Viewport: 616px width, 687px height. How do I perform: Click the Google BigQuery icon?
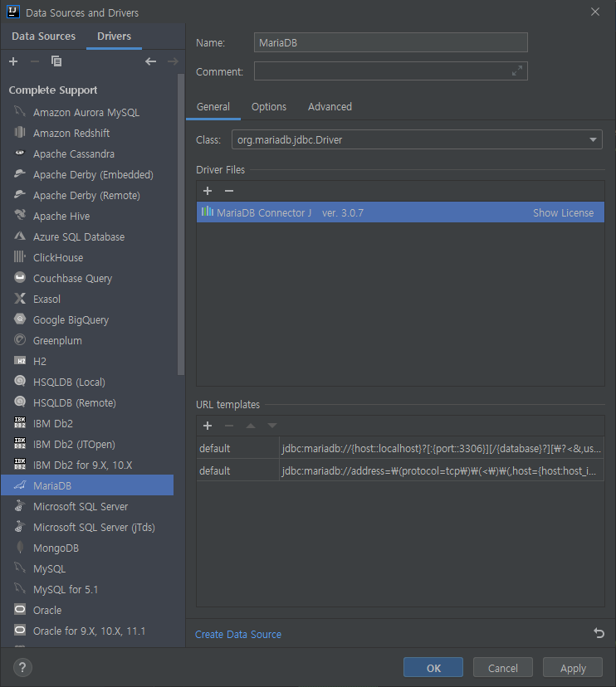(x=20, y=319)
